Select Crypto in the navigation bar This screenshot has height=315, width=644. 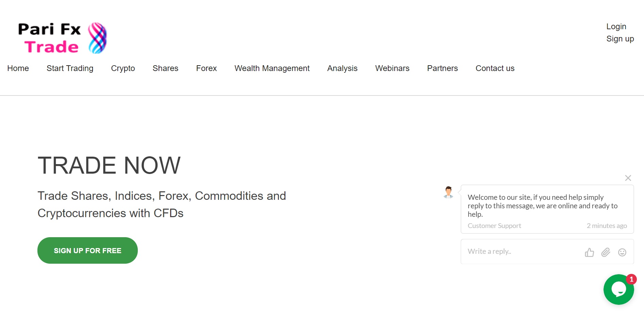(123, 68)
